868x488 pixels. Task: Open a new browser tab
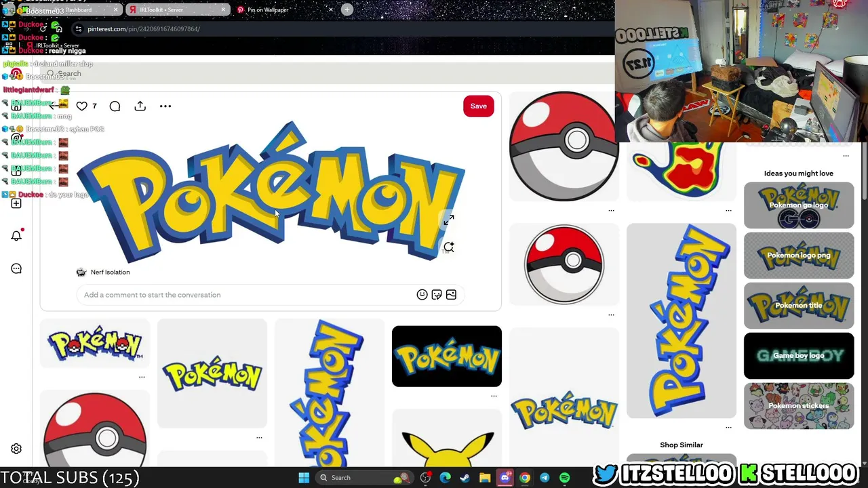tap(347, 9)
